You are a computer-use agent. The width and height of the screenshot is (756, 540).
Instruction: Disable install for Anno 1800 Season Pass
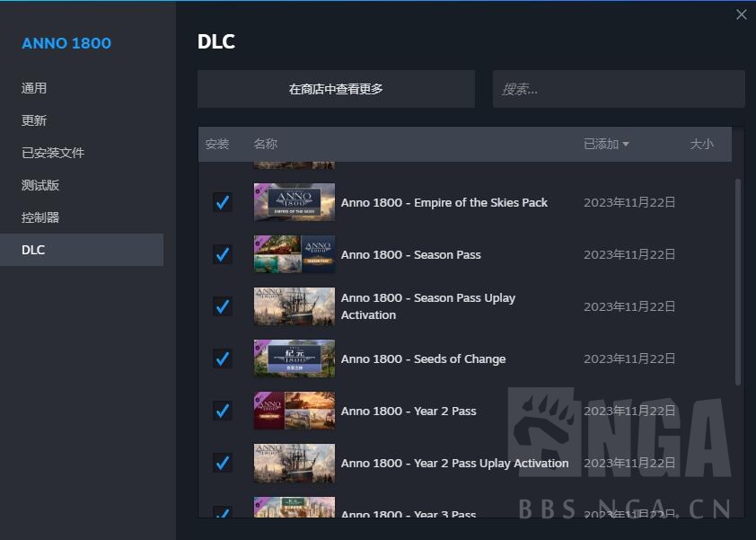[222, 254]
